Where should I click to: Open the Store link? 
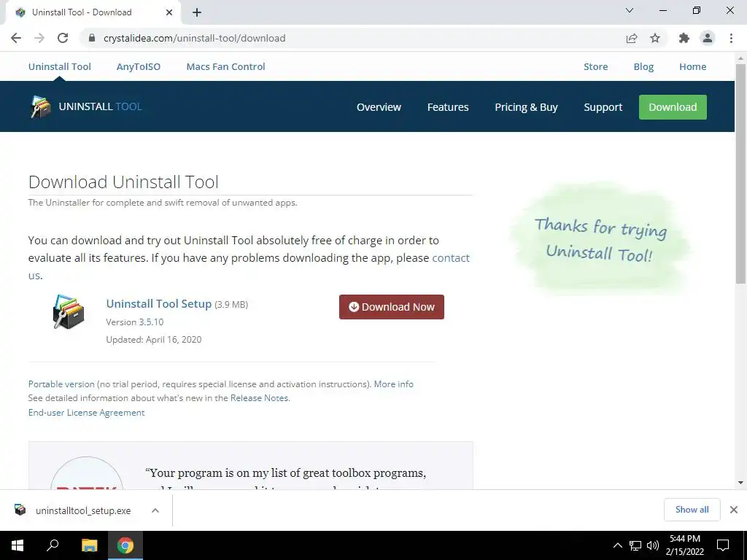pyautogui.click(x=595, y=66)
